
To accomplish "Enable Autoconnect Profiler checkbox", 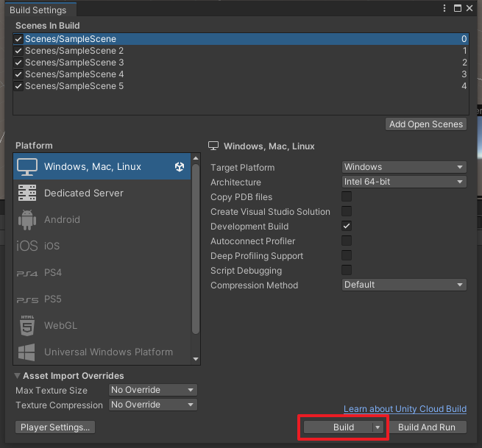I will point(347,241).
